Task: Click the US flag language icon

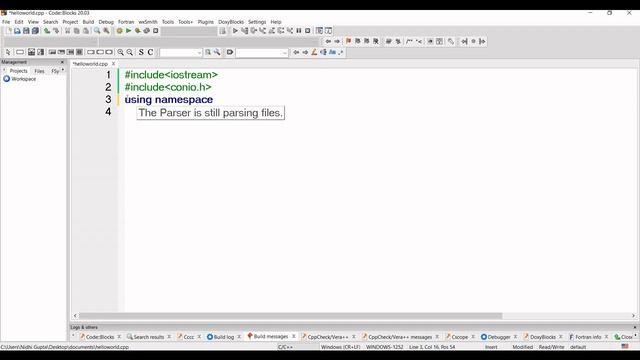Action: click(x=625, y=346)
